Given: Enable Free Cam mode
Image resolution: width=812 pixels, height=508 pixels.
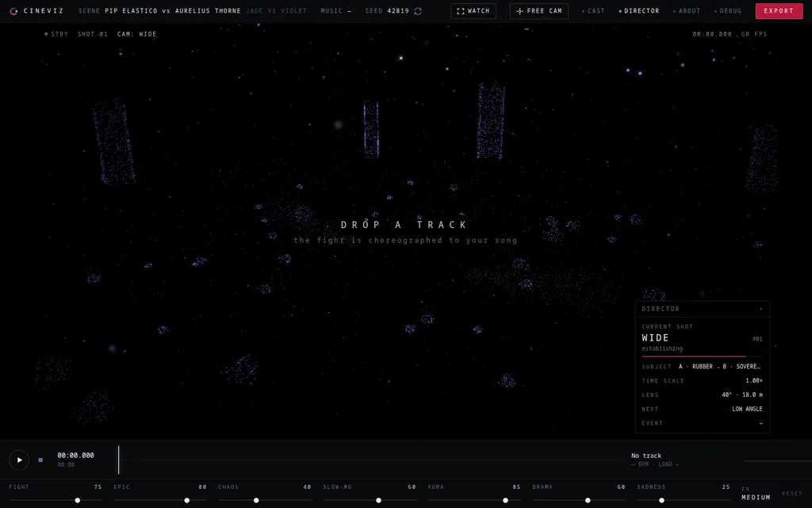Looking at the screenshot, I should point(538,11).
